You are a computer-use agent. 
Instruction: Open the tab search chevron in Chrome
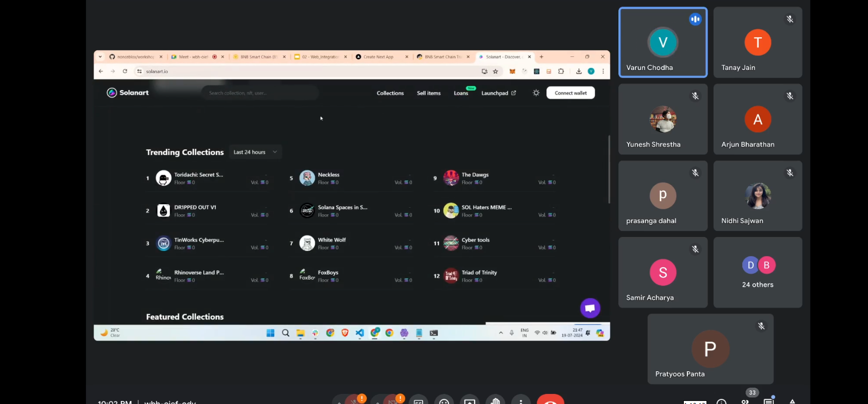[100, 57]
